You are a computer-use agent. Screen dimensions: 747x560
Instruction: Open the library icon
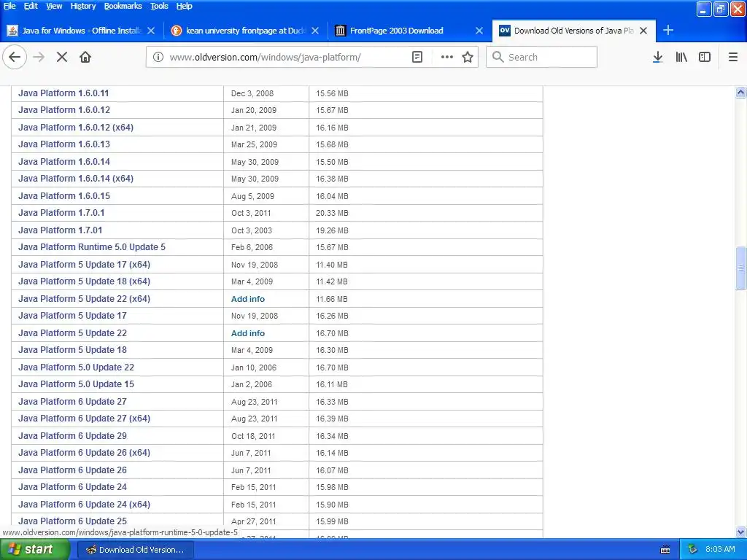(x=681, y=57)
